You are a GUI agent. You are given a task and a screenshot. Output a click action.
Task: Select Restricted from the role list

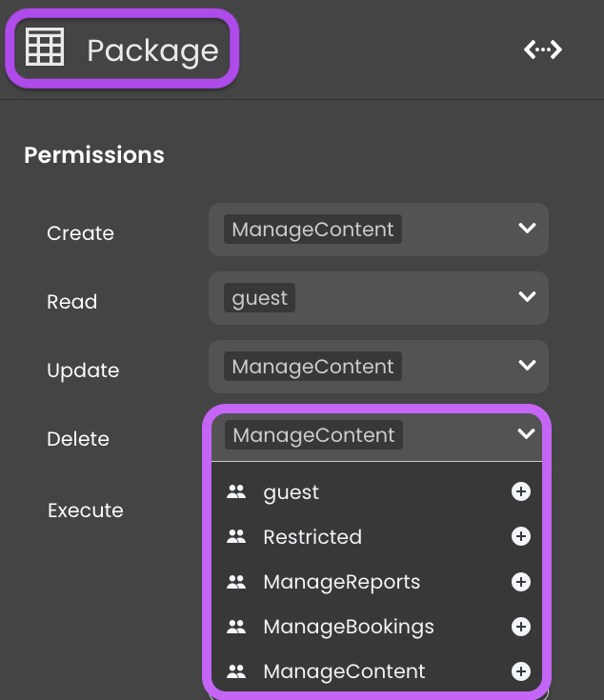[x=376, y=536]
